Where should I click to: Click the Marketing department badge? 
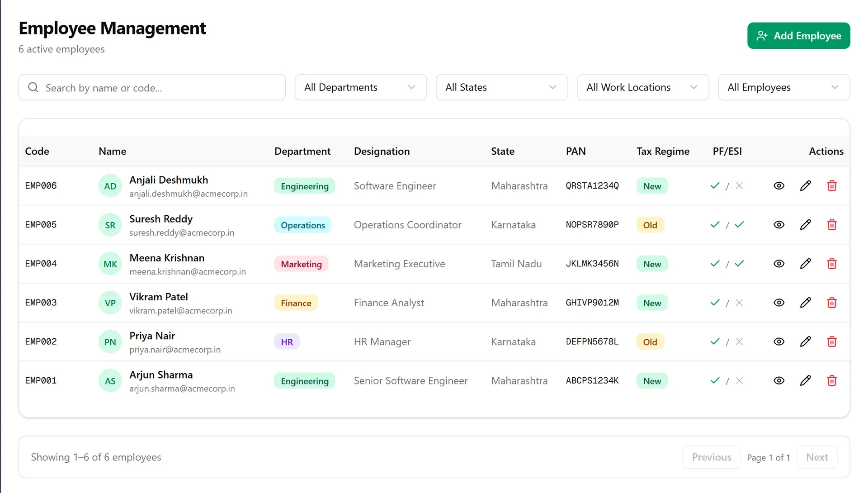pyautogui.click(x=301, y=264)
